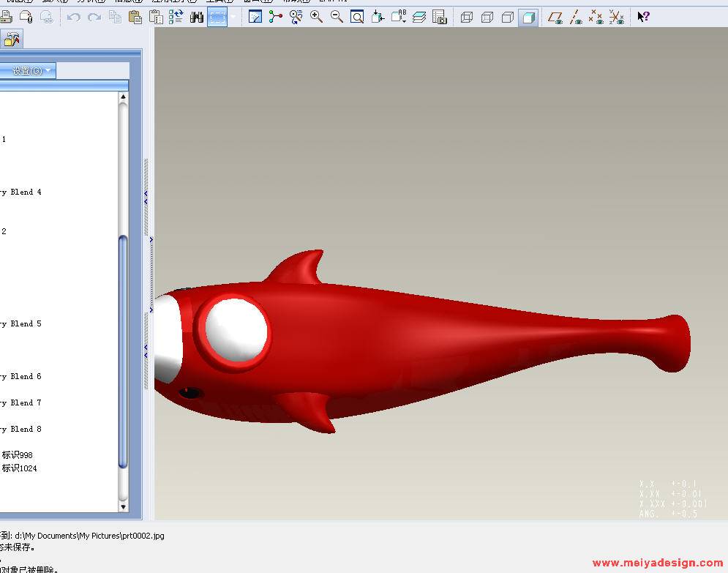
Task: Click the mail-with-attachment send icon
Action: [x=26, y=17]
